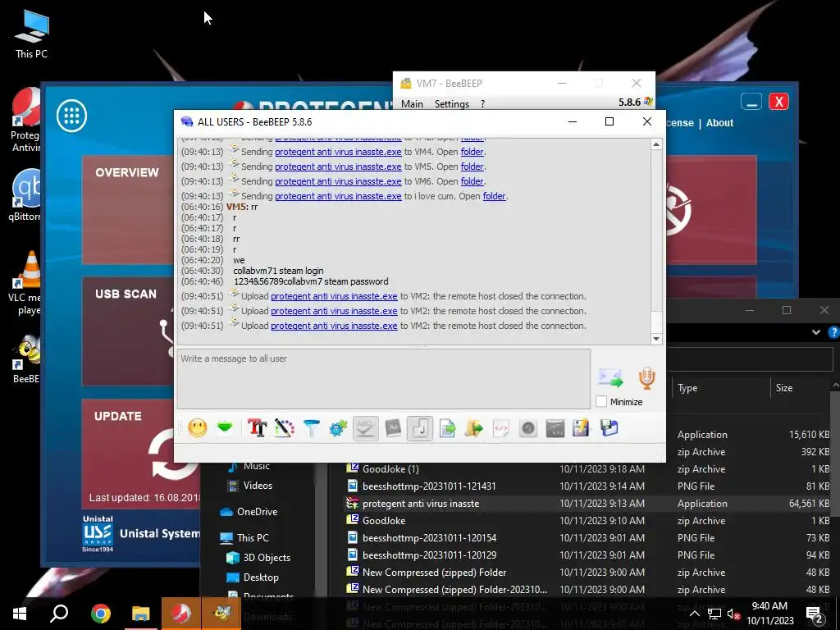
Task: Open the About link in Protegent
Action: point(719,123)
